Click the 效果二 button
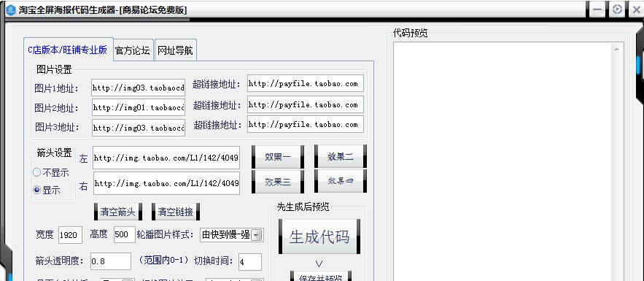The height and width of the screenshot is (281, 644). point(341,156)
